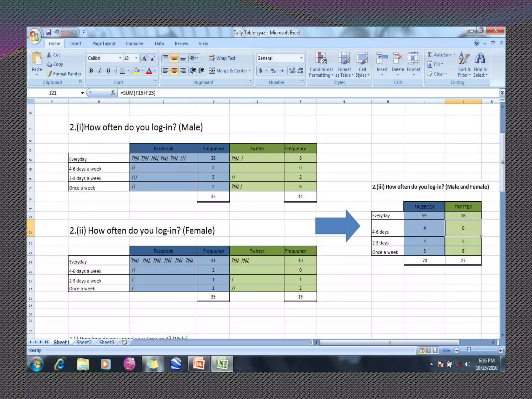532x399 pixels.
Task: Toggle Italic formatting
Action: coord(99,71)
